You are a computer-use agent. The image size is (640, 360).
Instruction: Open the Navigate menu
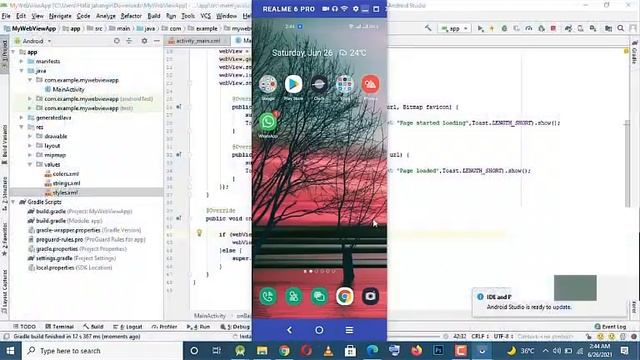point(60,16)
